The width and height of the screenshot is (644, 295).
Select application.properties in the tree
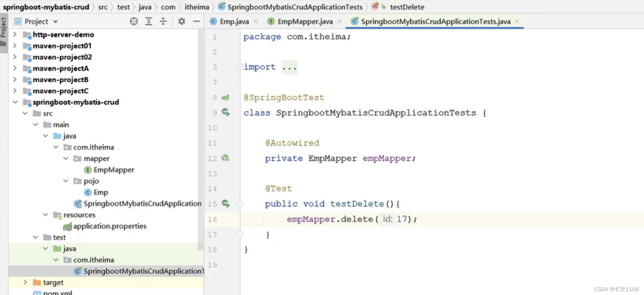coord(110,226)
